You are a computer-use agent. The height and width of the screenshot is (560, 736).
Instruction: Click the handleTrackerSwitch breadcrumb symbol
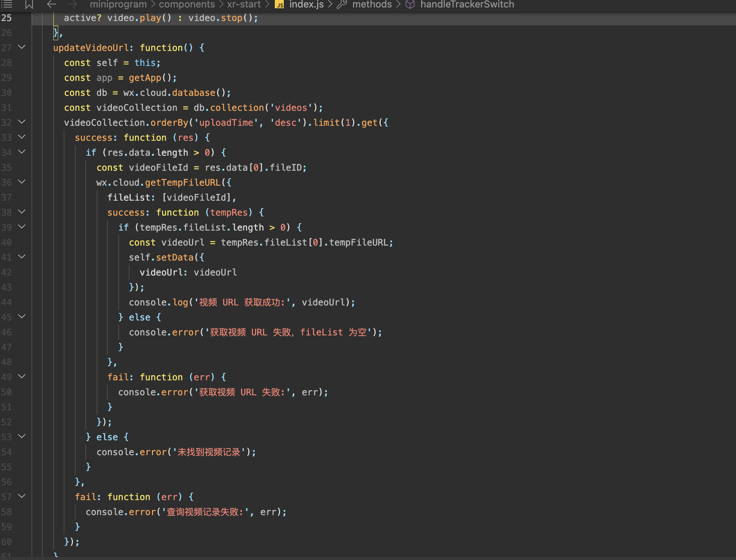(467, 4)
